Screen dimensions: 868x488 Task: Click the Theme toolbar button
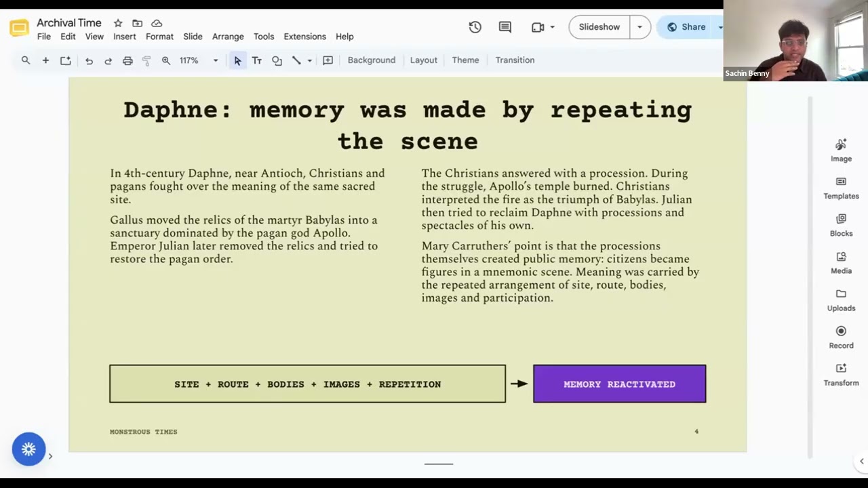(x=465, y=60)
